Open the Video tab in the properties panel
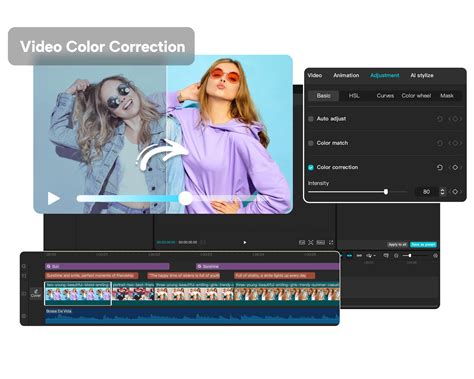The width and height of the screenshot is (474, 379). [314, 75]
